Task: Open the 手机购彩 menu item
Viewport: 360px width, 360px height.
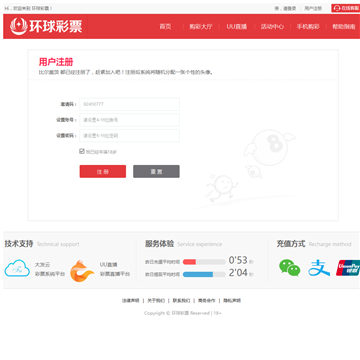Action: click(308, 27)
